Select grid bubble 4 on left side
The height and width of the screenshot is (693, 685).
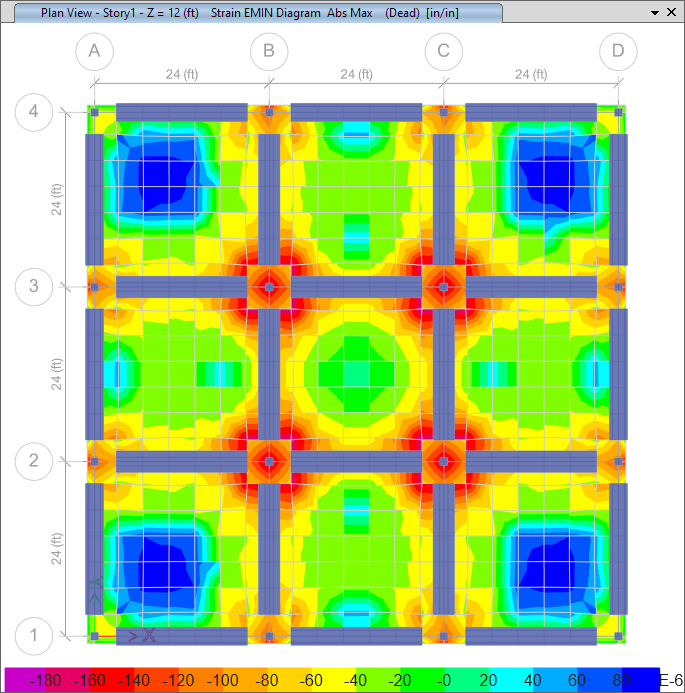pos(34,112)
